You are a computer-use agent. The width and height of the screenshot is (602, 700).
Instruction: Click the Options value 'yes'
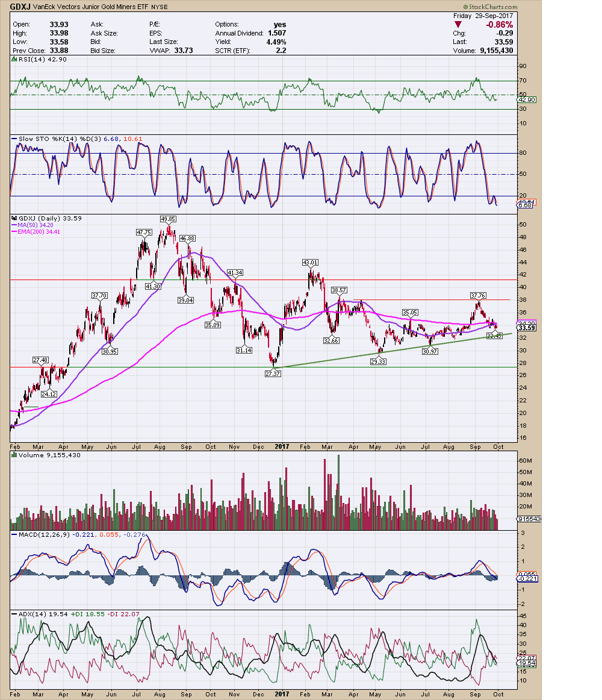click(280, 25)
